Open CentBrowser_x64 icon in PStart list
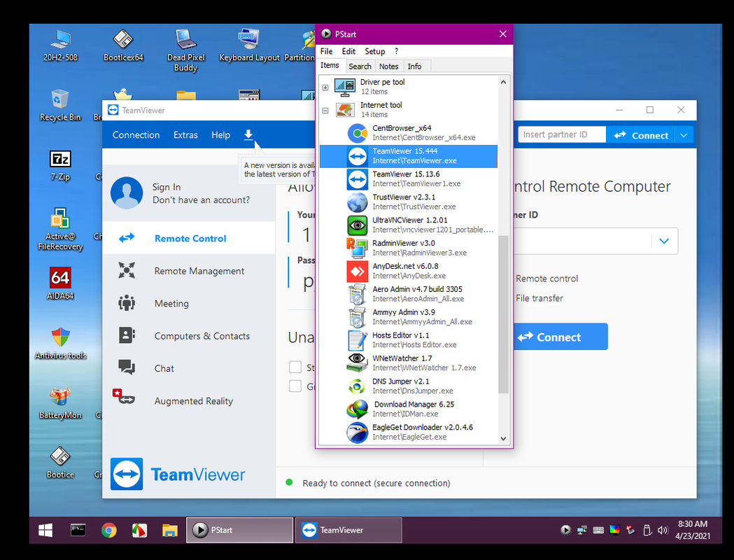The width and height of the screenshot is (734, 560). [357, 133]
